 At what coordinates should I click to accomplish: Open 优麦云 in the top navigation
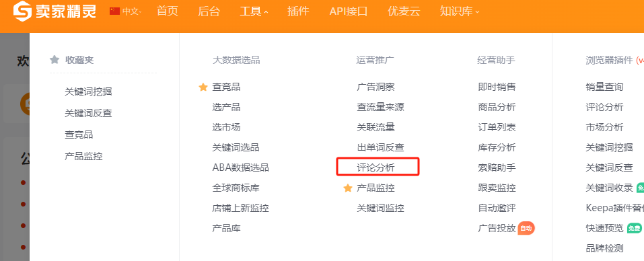pos(404,11)
